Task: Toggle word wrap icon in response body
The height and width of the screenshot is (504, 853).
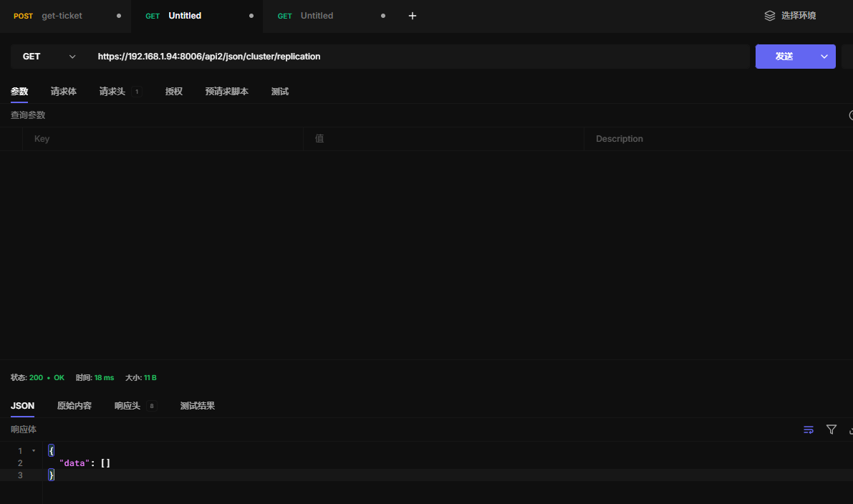Action: 809,430
